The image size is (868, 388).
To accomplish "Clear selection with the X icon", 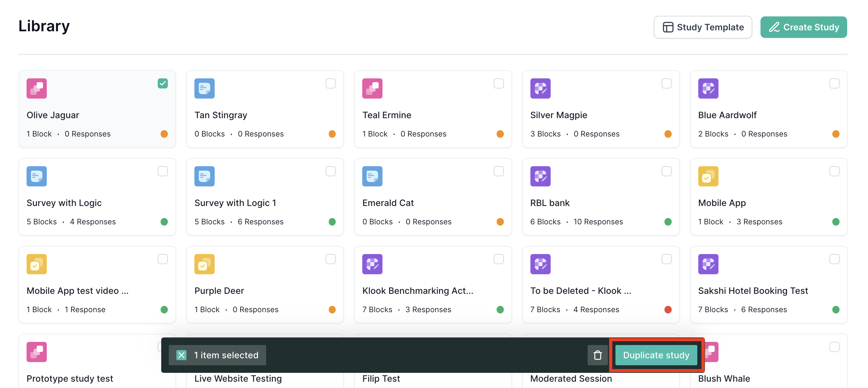I will click(x=181, y=355).
